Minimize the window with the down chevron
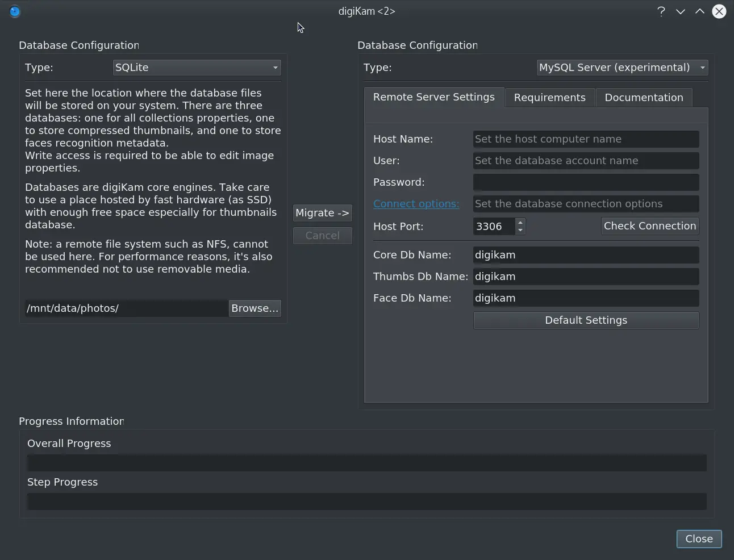Screen dimensions: 734x560 pyautogui.click(x=681, y=11)
